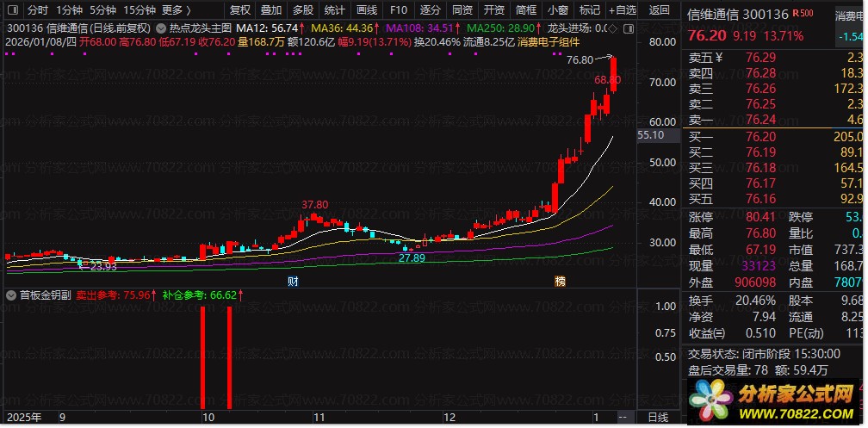
Task: Select the 卖二 76.25 order row
Action: (775, 104)
